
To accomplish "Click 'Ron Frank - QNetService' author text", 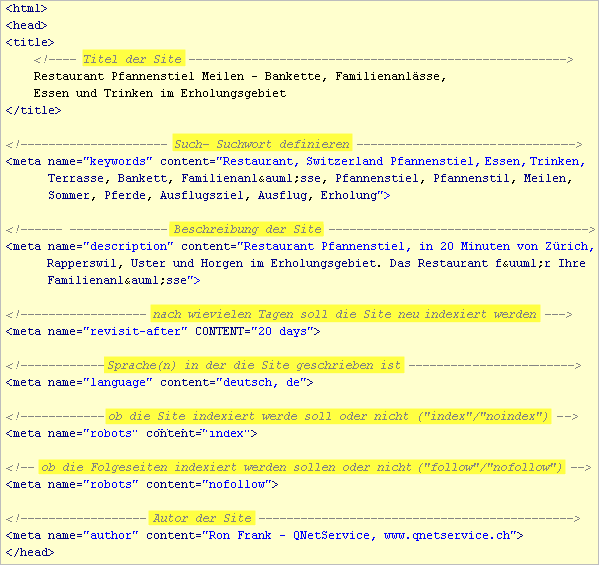I will pyautogui.click(x=289, y=535).
